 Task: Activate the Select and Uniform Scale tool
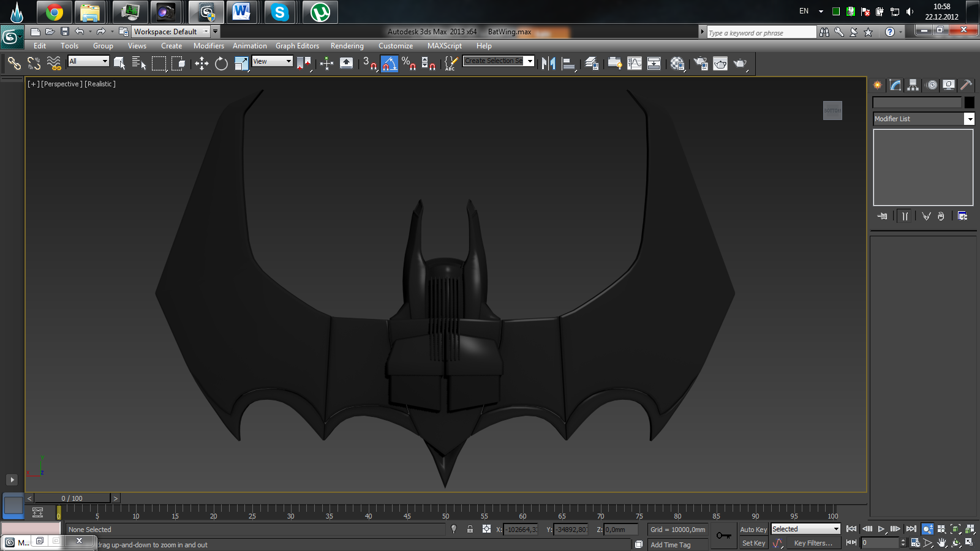(241, 63)
